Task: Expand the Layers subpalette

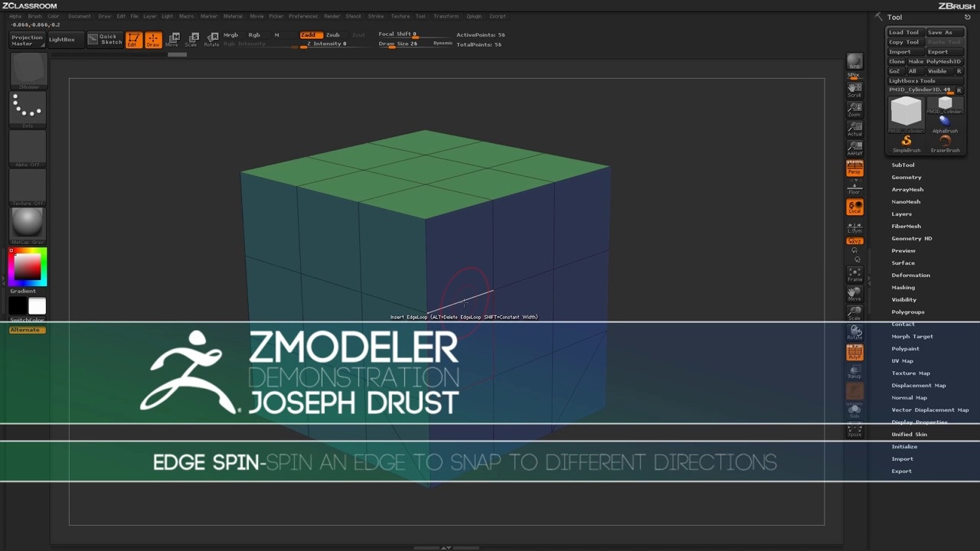Action: (901, 214)
